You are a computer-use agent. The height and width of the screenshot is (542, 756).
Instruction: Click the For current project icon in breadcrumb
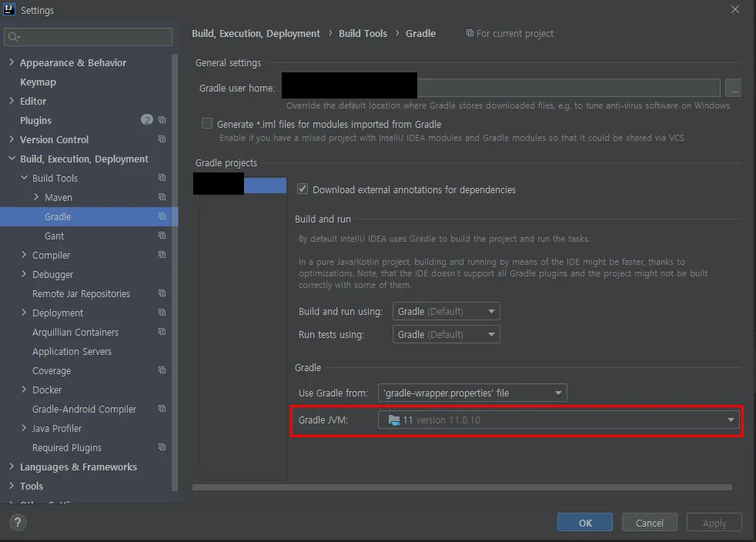(x=470, y=33)
